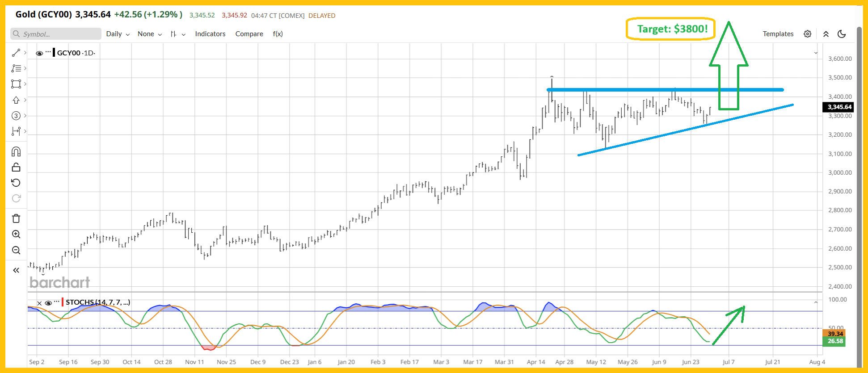Open the STOCHS options menu
The width and height of the screenshot is (868, 373).
(57, 302)
